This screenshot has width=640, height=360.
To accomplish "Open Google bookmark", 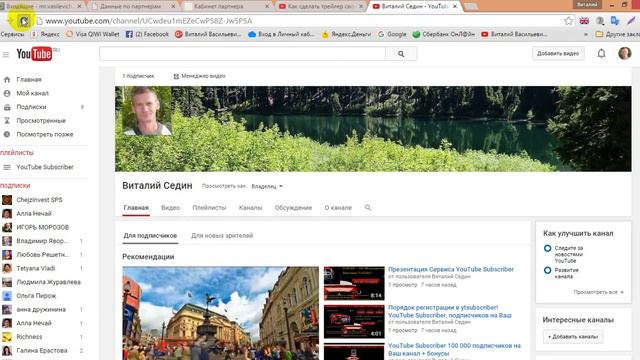I will [392, 35].
